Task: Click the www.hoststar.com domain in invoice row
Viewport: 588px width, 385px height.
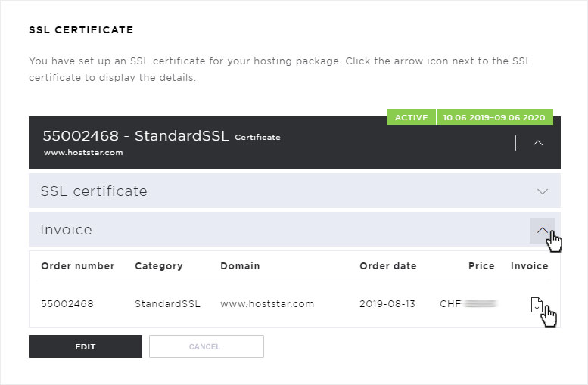Action: coord(267,303)
